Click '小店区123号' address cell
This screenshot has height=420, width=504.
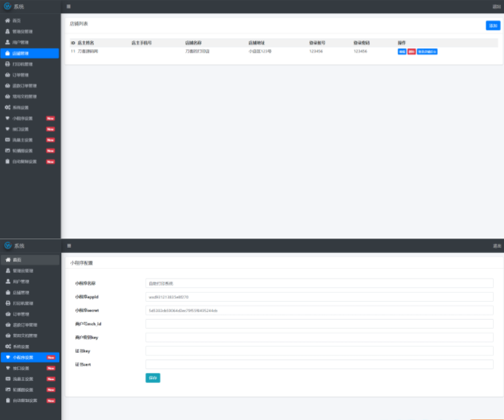[260, 51]
